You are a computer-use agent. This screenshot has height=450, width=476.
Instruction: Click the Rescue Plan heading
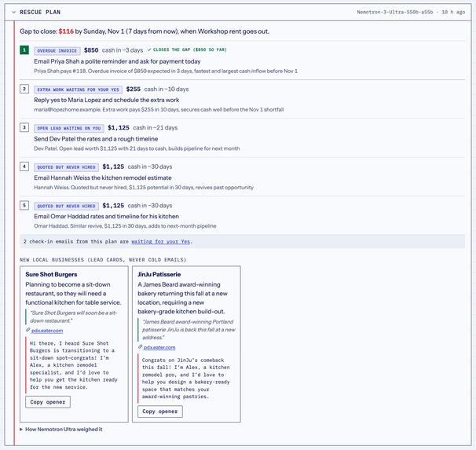(40, 12)
